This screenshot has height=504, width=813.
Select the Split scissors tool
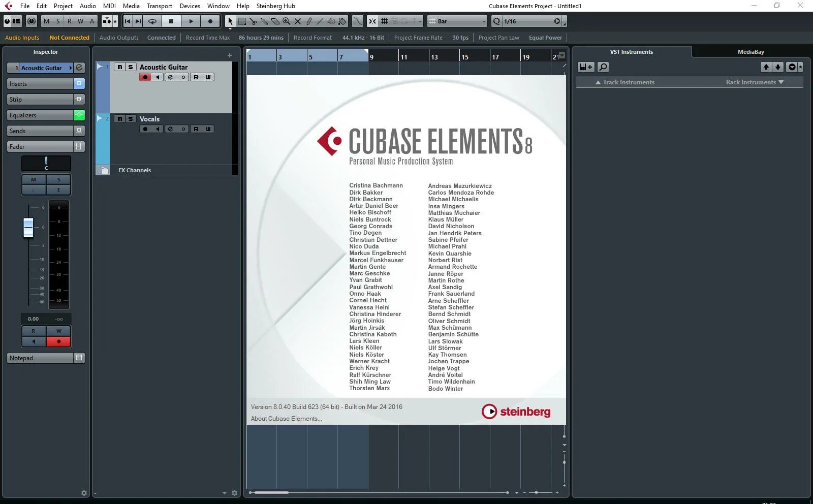253,21
